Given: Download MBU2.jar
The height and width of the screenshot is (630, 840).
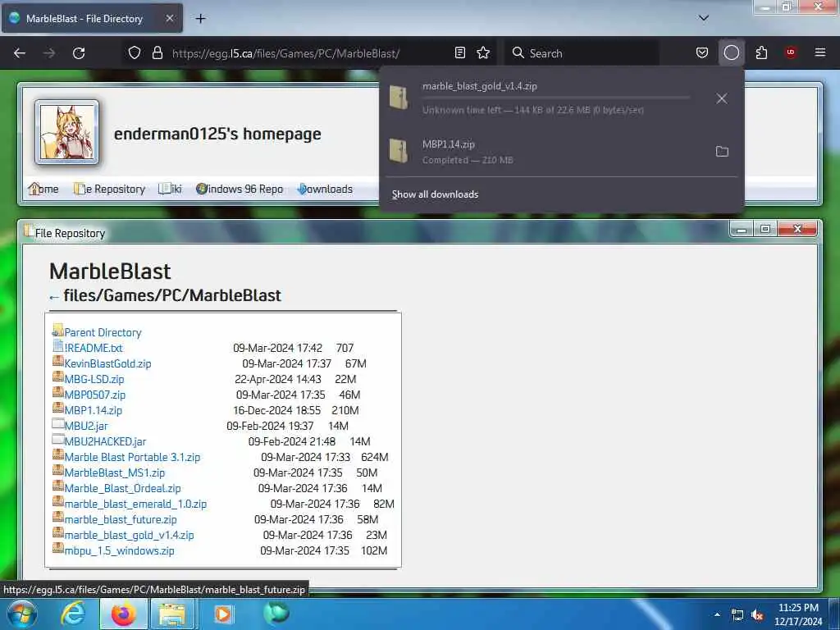Looking at the screenshot, I should point(85,426).
